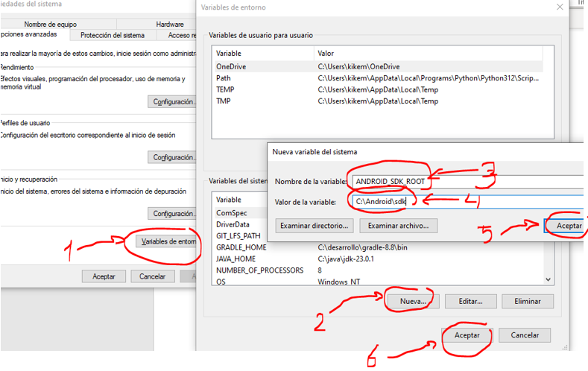Viewport: 588px width, 371px height.
Task: Click the Variables de entorno button
Action: pos(168,241)
